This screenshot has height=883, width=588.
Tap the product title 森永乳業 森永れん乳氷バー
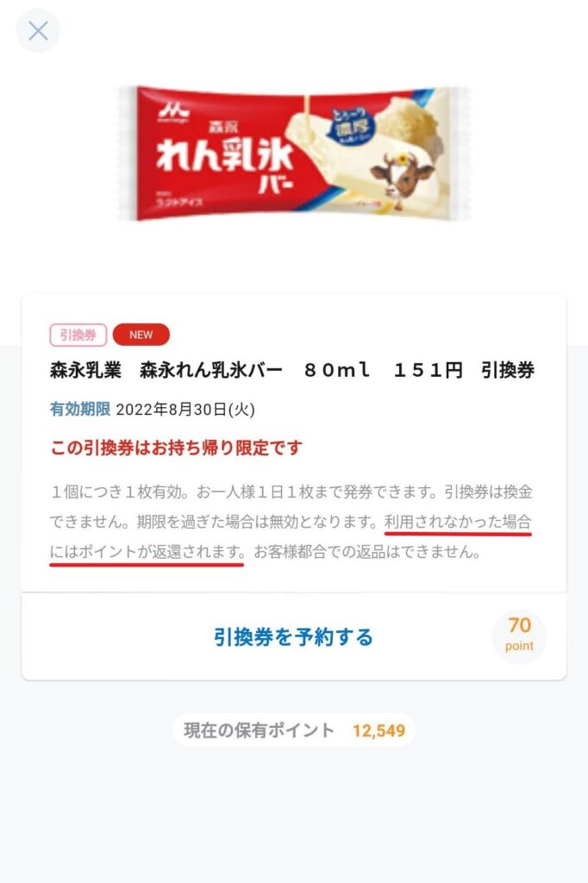click(x=166, y=371)
